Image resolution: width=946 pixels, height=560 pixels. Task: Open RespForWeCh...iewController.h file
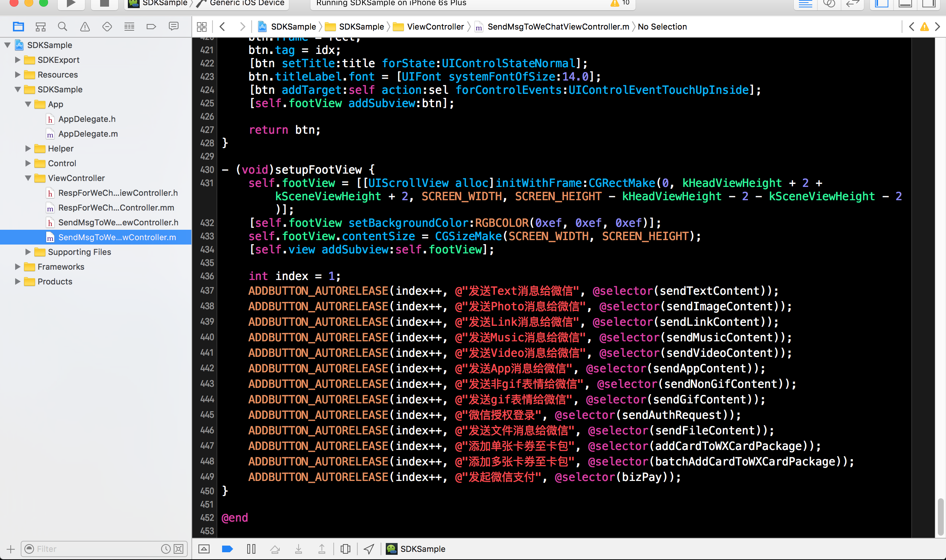[x=118, y=193]
